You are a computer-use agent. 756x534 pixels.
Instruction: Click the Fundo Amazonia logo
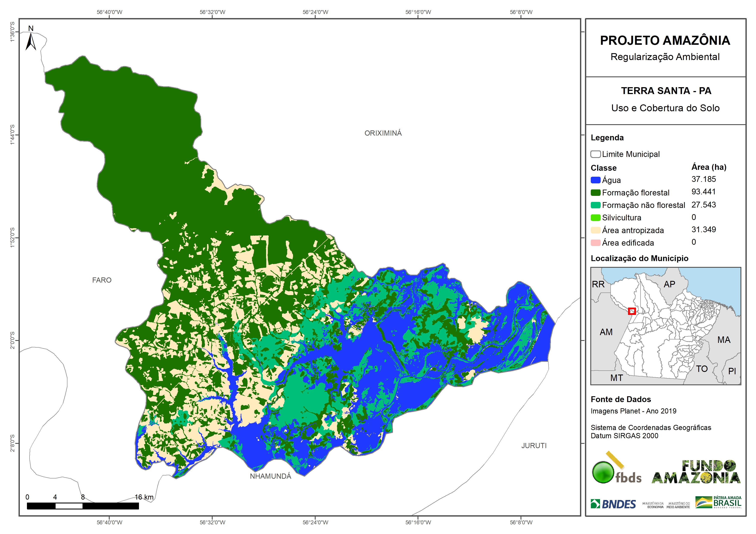tap(696, 472)
